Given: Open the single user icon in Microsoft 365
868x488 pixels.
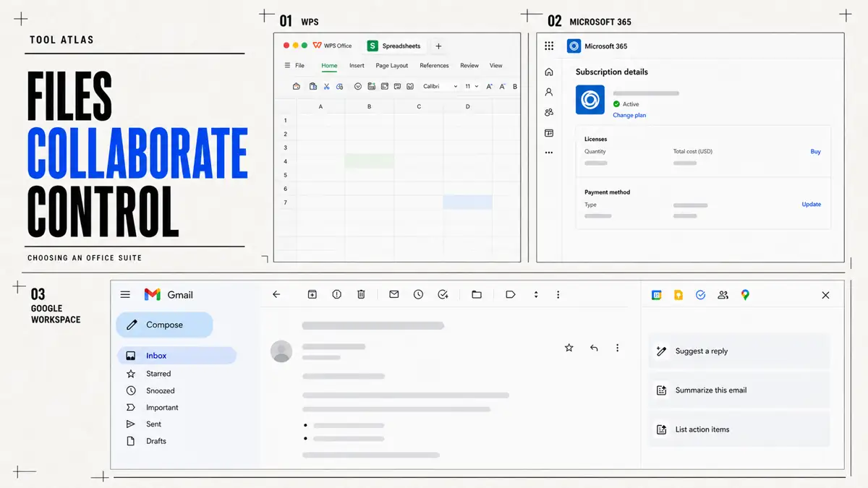Looking at the screenshot, I should [x=549, y=92].
